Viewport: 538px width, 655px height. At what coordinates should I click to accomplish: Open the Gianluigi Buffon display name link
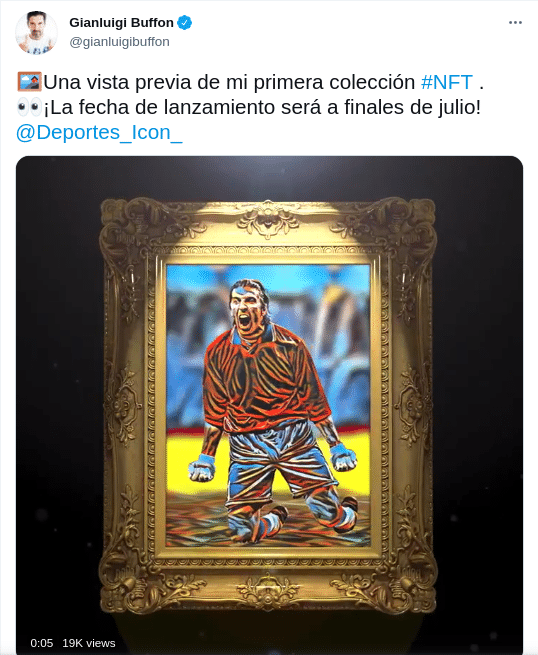(x=121, y=23)
